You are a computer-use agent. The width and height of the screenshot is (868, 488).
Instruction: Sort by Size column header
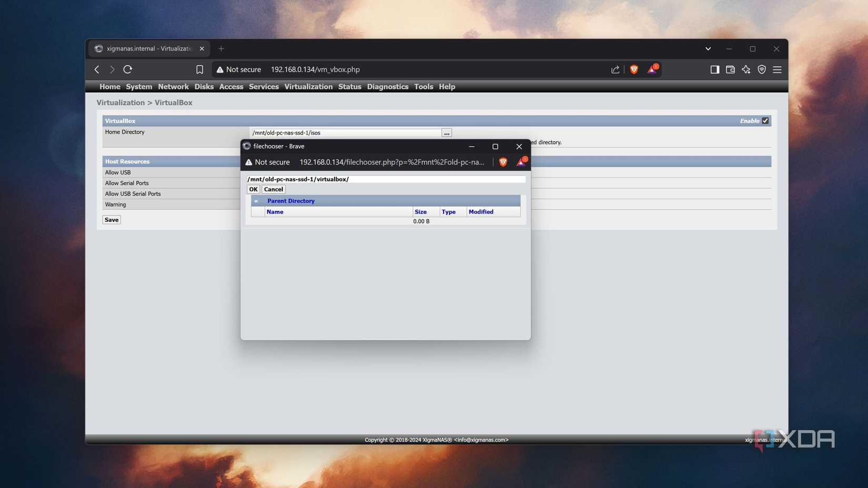[420, 212]
